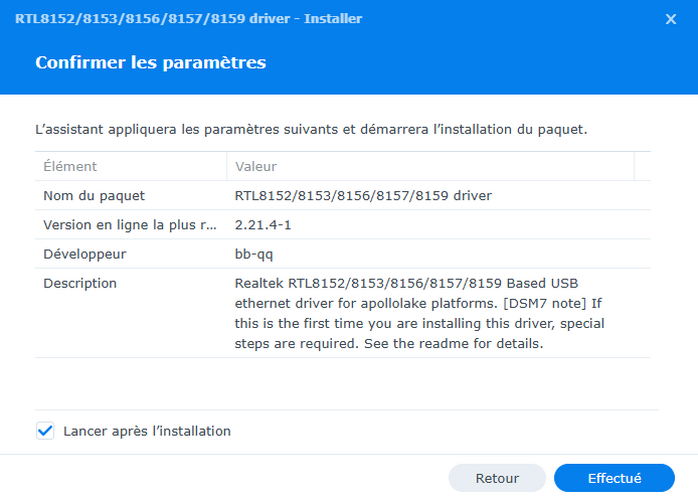This screenshot has width=698, height=500.
Task: Click the version value 2.21.4-1
Action: (x=263, y=225)
